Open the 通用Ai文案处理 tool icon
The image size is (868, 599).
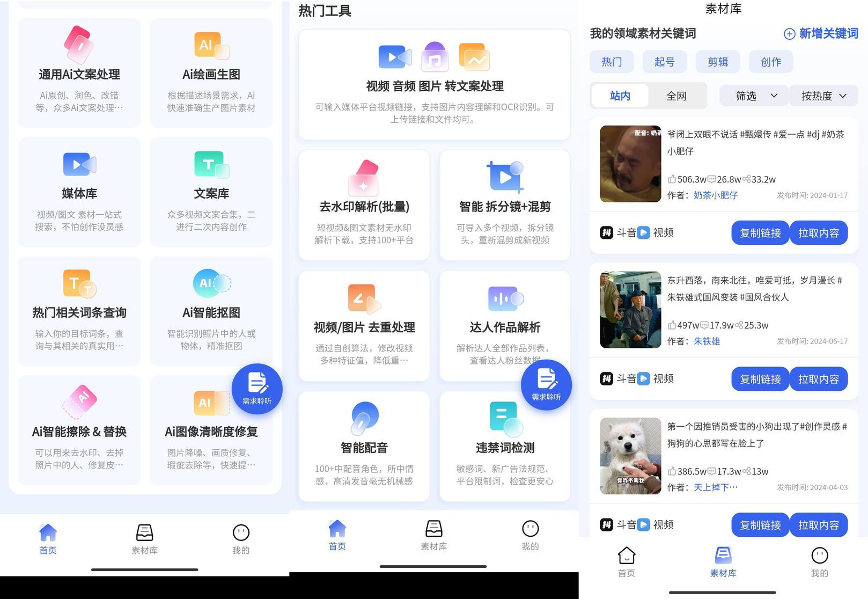click(x=79, y=45)
